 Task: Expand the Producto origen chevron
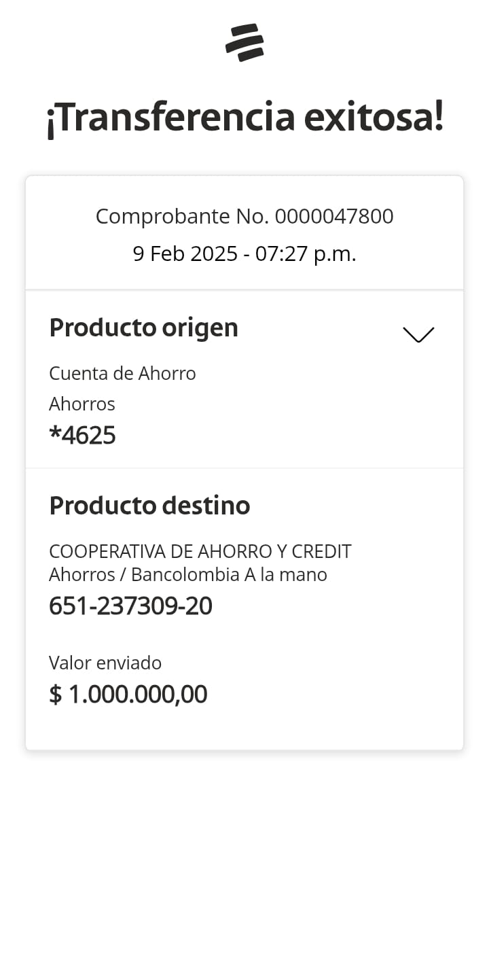418,334
